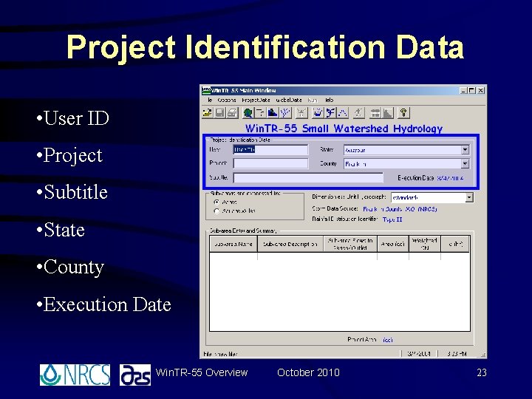This screenshot has width=532, height=399.
Task: Click the yellow Help icon in the toolbar
Action: pyautogui.click(x=403, y=112)
